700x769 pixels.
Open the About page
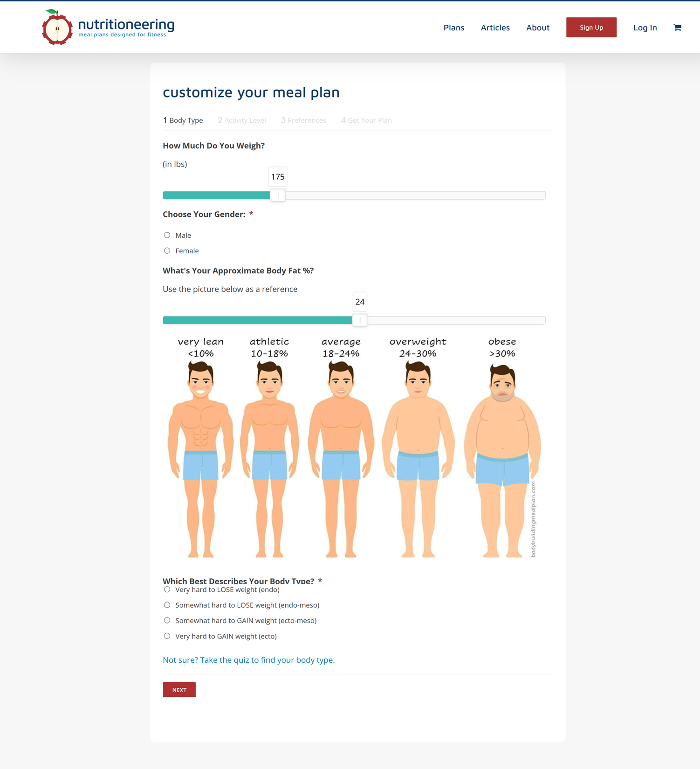click(537, 28)
